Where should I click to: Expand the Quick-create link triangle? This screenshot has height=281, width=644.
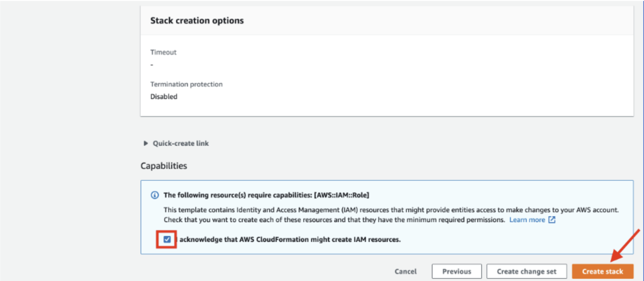tap(145, 143)
